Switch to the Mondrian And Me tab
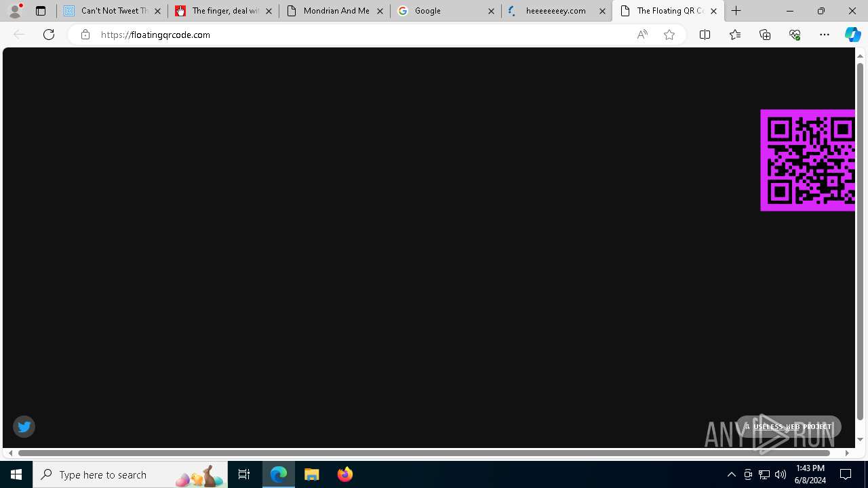This screenshot has width=868, height=488. 335,11
